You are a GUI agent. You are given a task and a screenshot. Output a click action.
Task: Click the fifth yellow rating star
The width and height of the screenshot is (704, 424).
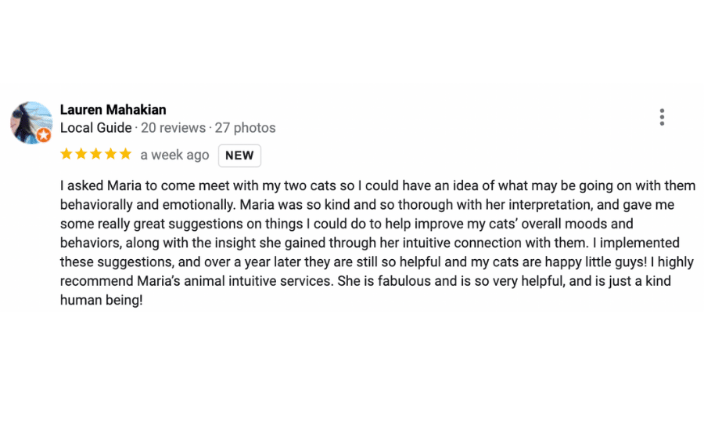(126, 154)
